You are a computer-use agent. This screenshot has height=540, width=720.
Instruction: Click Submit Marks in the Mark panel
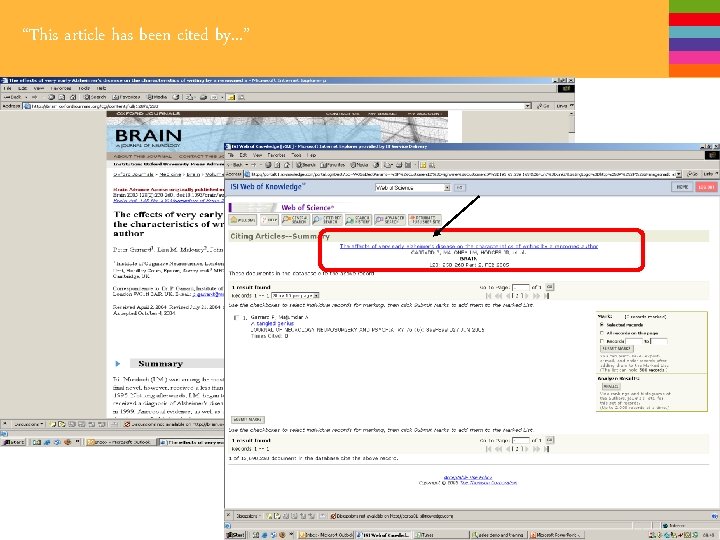616,349
